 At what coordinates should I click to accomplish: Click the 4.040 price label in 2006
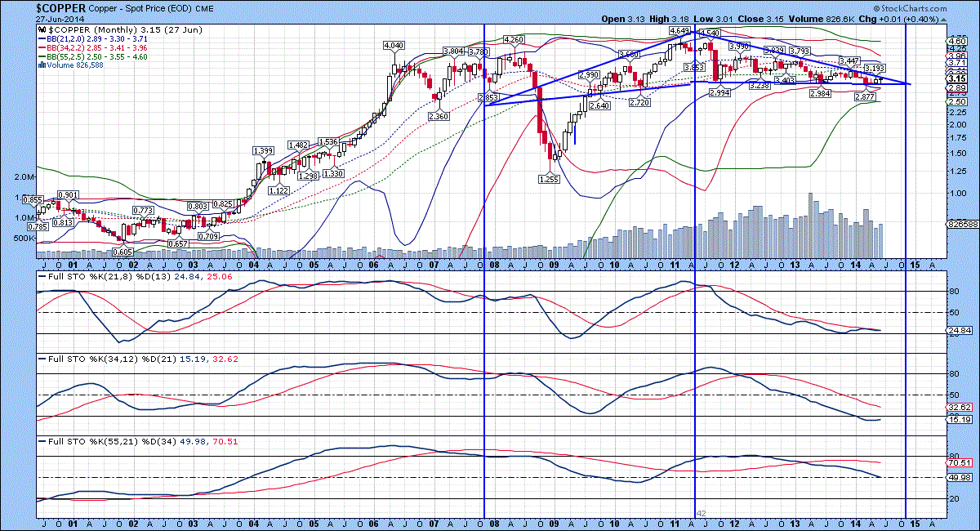[x=394, y=46]
